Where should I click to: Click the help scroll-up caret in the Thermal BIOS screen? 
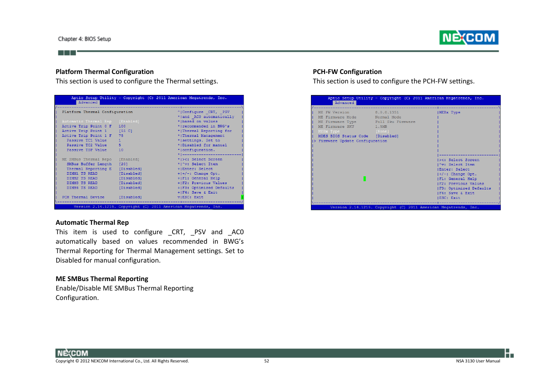click(x=179, y=112)
